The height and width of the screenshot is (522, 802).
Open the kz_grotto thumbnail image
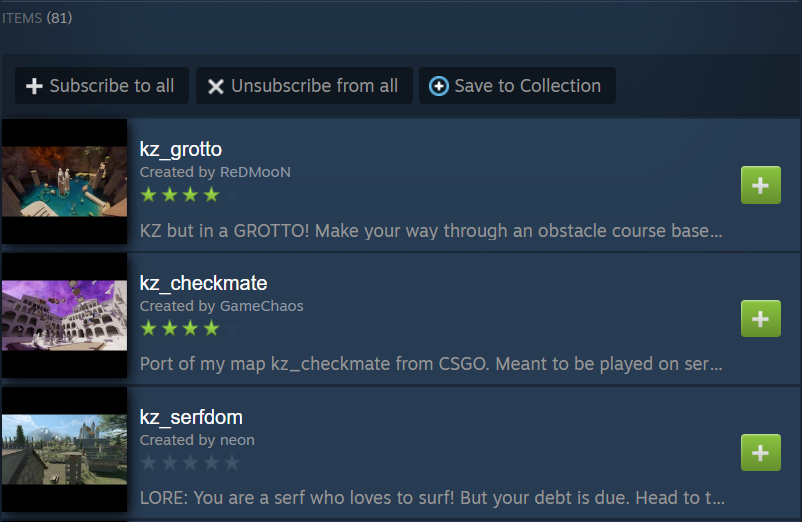tap(64, 181)
